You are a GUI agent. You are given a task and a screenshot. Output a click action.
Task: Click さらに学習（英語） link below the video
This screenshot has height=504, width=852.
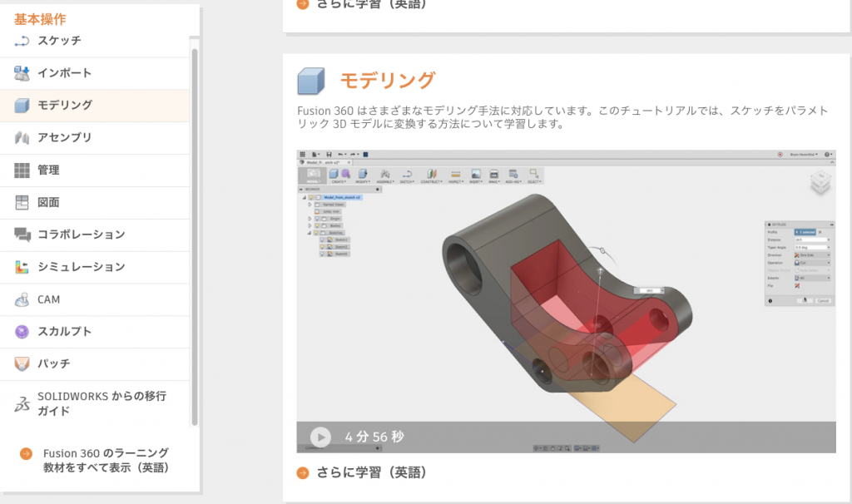[x=370, y=472]
